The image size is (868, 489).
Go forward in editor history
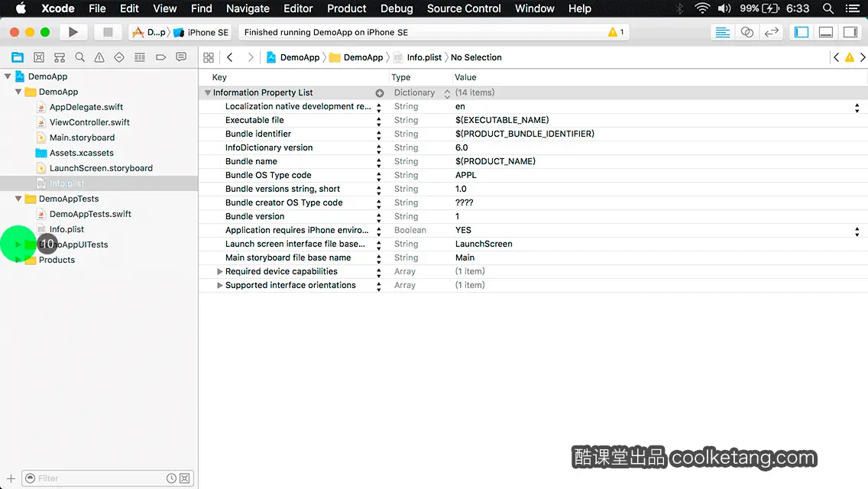(x=250, y=57)
